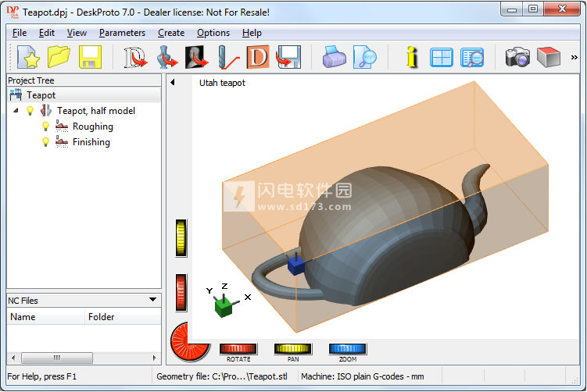The width and height of the screenshot is (587, 392).
Task: Click the Utah teapot view title
Action: pos(222,83)
